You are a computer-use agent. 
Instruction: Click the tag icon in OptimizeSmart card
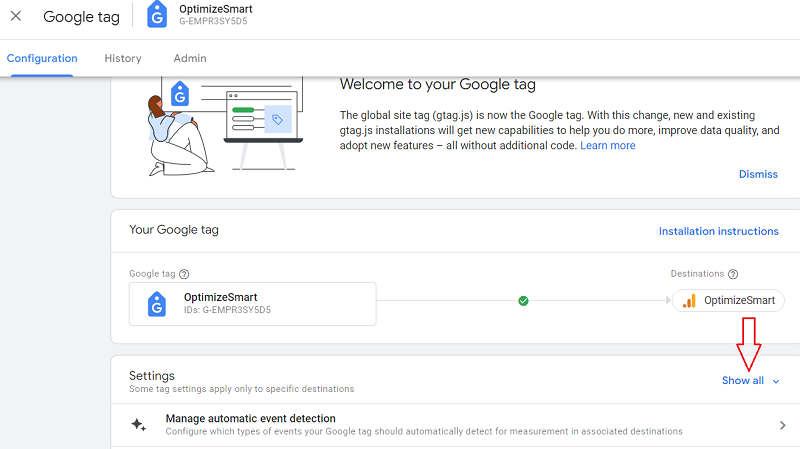(157, 304)
